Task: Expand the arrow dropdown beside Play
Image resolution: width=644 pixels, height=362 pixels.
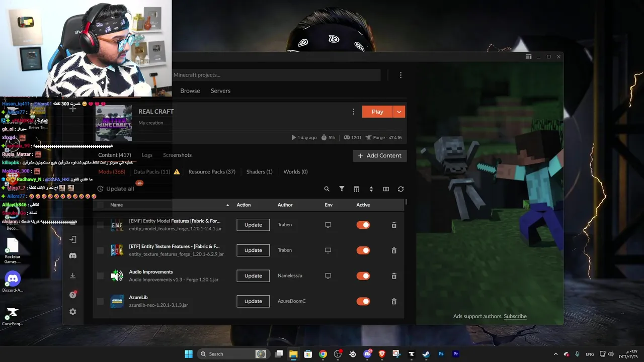Action: tap(399, 112)
